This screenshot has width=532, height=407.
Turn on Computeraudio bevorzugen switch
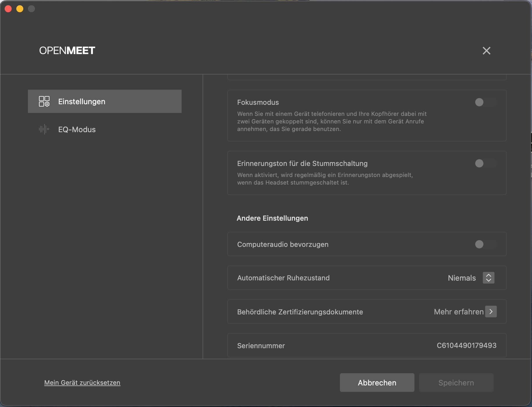tap(485, 244)
